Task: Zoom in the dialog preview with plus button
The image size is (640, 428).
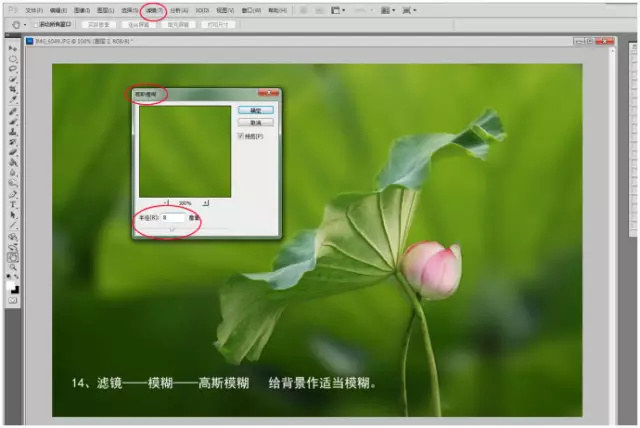Action: coord(205,203)
